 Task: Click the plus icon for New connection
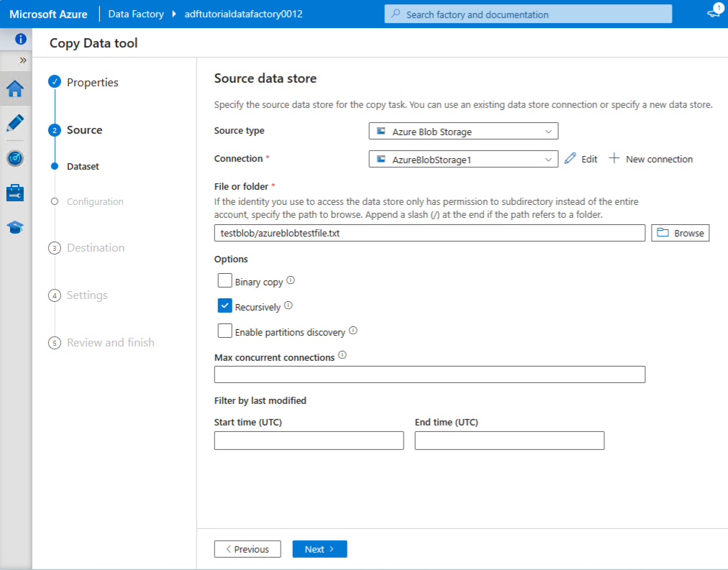coord(614,158)
